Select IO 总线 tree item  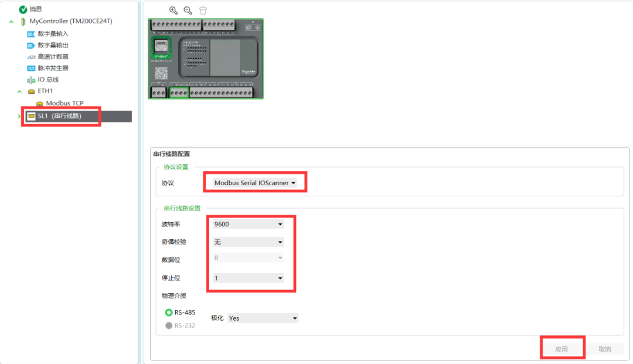click(x=48, y=80)
